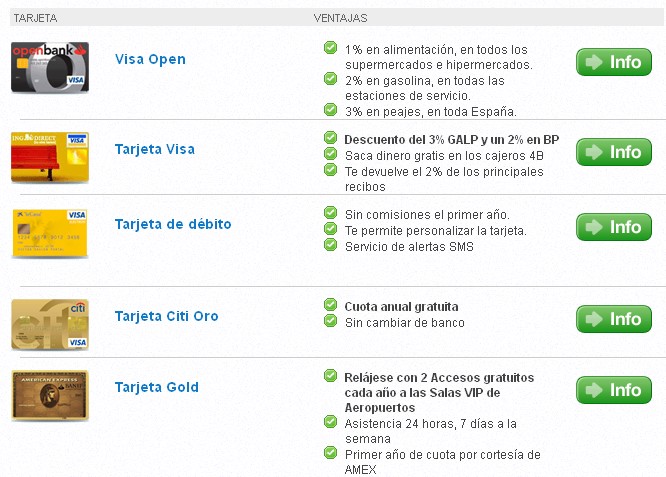666x477 pixels.
Task: Click green check beside 'Asistencia 24 horas'
Action: coord(330,422)
